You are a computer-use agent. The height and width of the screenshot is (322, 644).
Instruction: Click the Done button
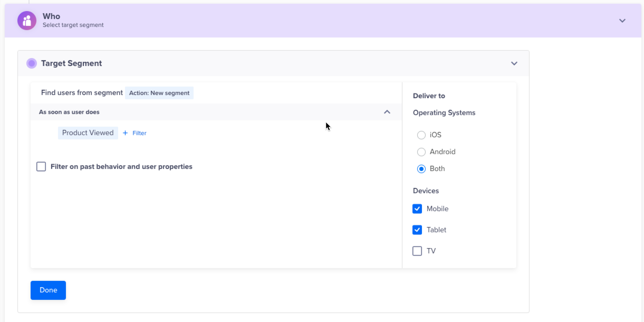tap(48, 290)
